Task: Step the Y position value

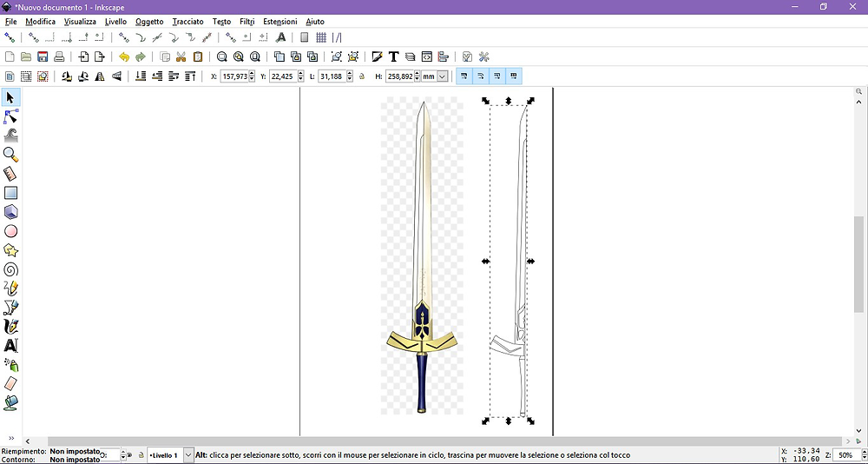Action: click(x=300, y=76)
